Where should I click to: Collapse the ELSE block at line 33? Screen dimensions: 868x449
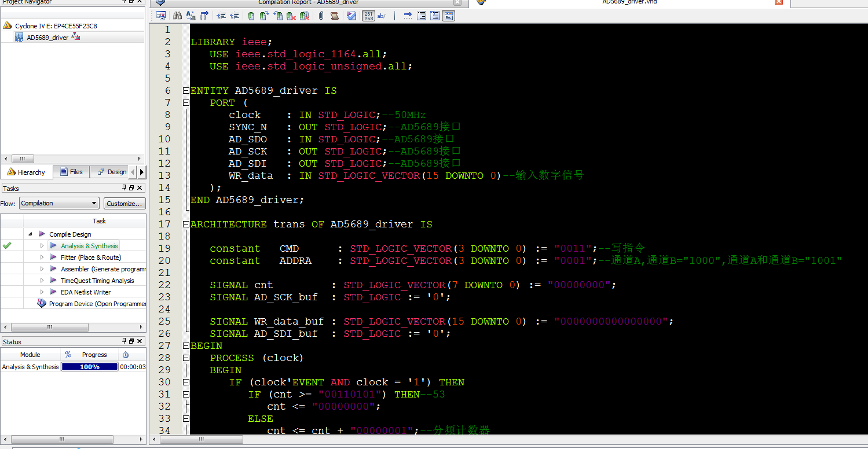click(x=185, y=418)
